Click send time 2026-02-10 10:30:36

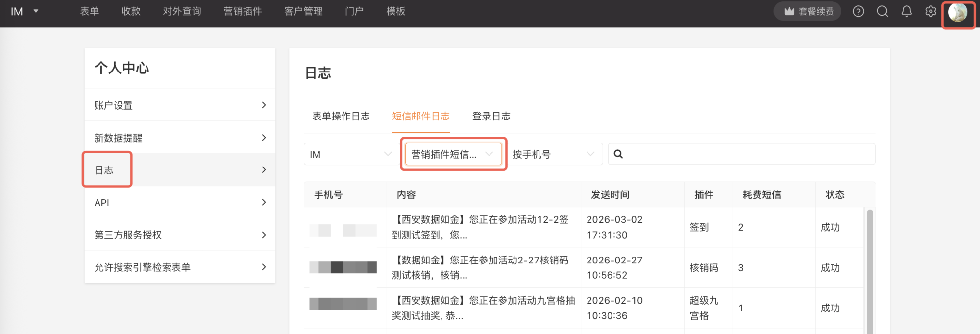[614, 308]
